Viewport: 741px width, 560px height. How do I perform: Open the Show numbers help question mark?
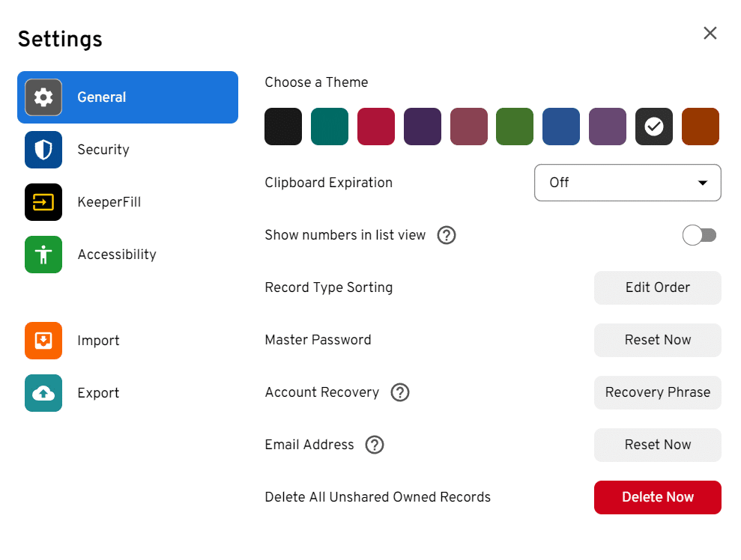point(446,235)
